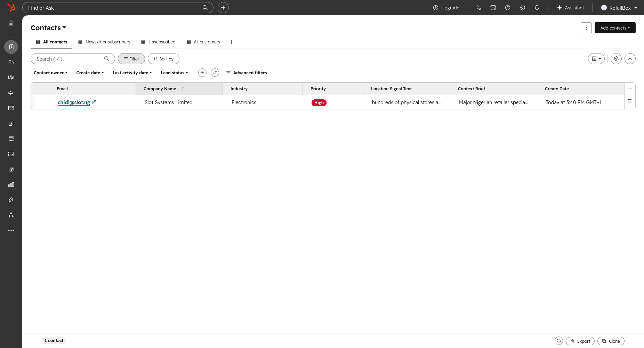The image size is (644, 348).
Task: Click the Find or Ask search field
Action: point(118,8)
